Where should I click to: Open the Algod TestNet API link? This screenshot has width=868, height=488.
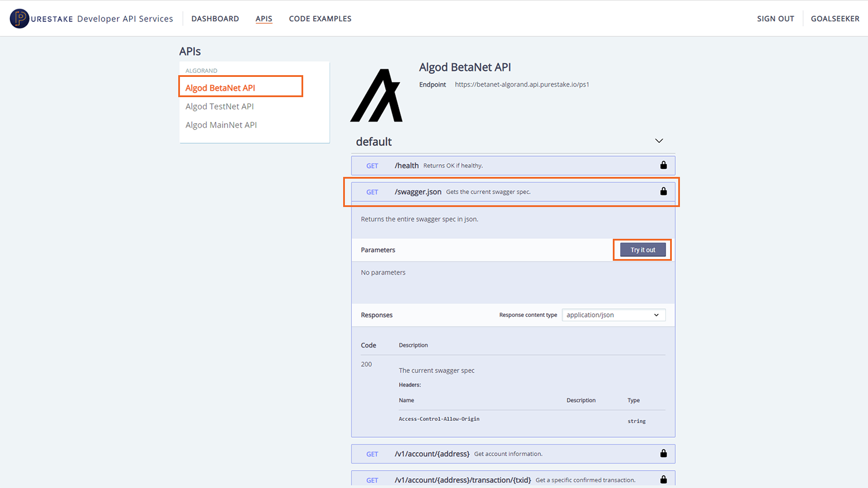tap(220, 106)
